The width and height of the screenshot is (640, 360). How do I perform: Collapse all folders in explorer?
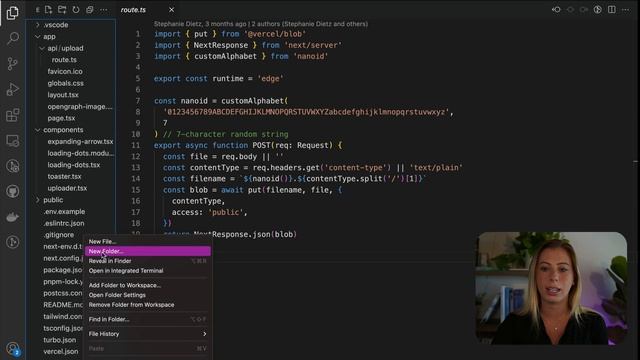[90, 9]
